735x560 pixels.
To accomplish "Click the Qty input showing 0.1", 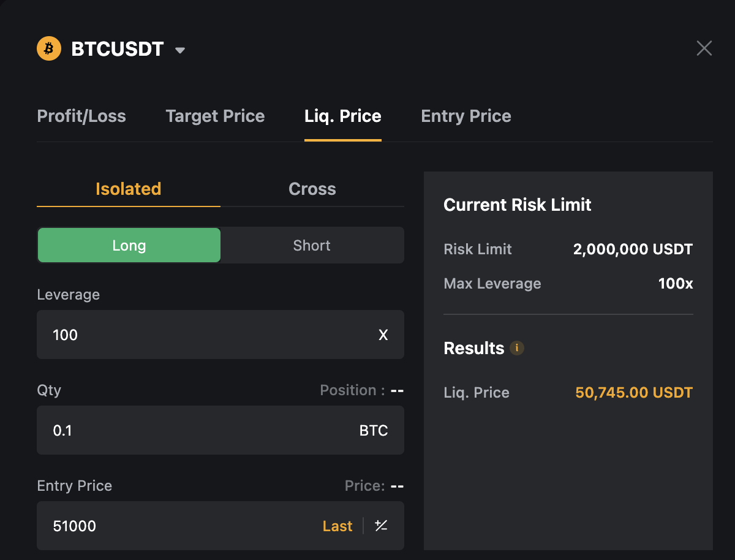I will click(221, 430).
